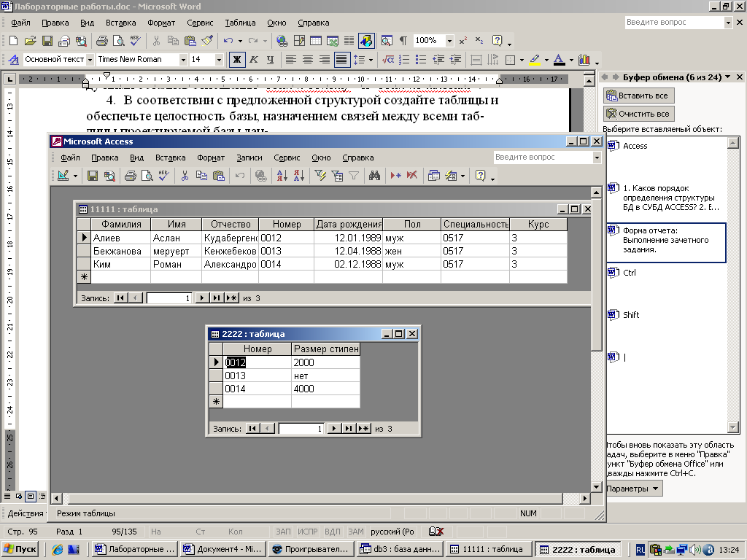747x560 pixels.
Task: Click Access Print Preview icon
Action: 147,176
